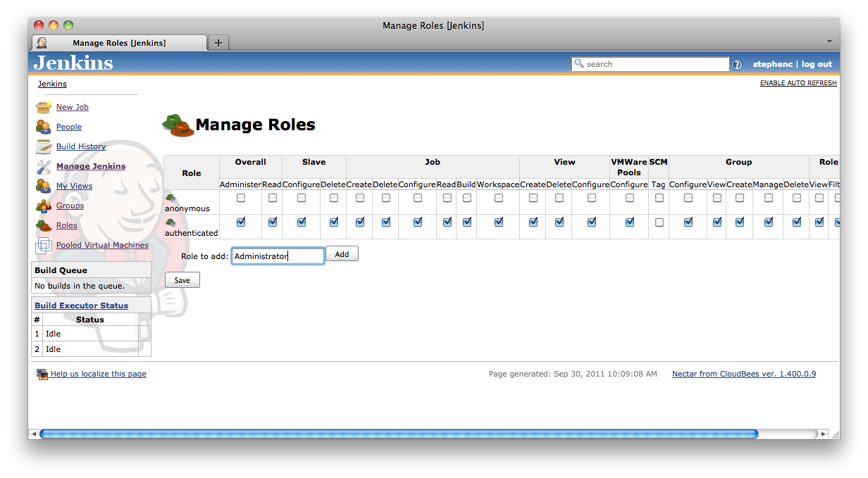Screen dimensions: 868x478
Task: Open Build History link
Action: 81,146
